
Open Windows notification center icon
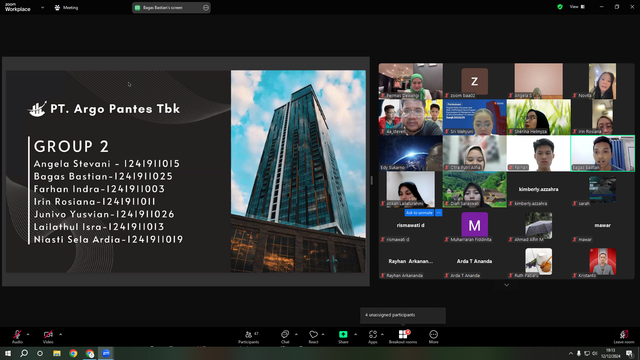630,353
